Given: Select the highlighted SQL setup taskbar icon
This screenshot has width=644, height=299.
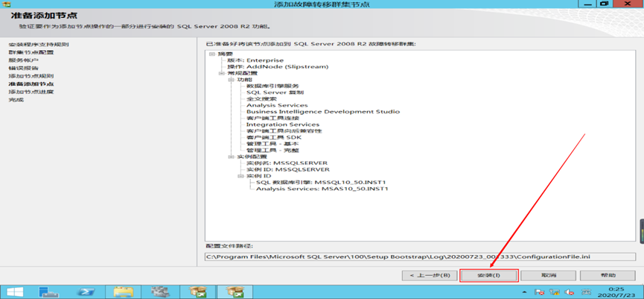Looking at the screenshot, I should 235,292.
